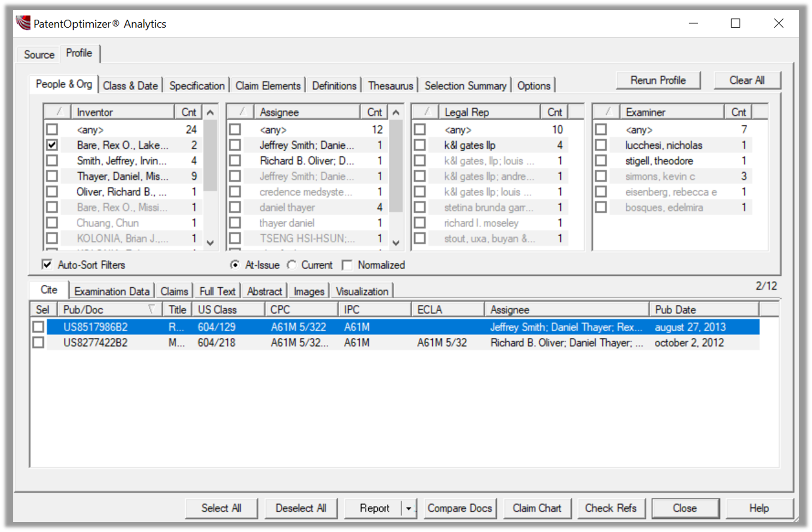This screenshot has width=812, height=532.
Task: Click the Select All button
Action: click(222, 508)
